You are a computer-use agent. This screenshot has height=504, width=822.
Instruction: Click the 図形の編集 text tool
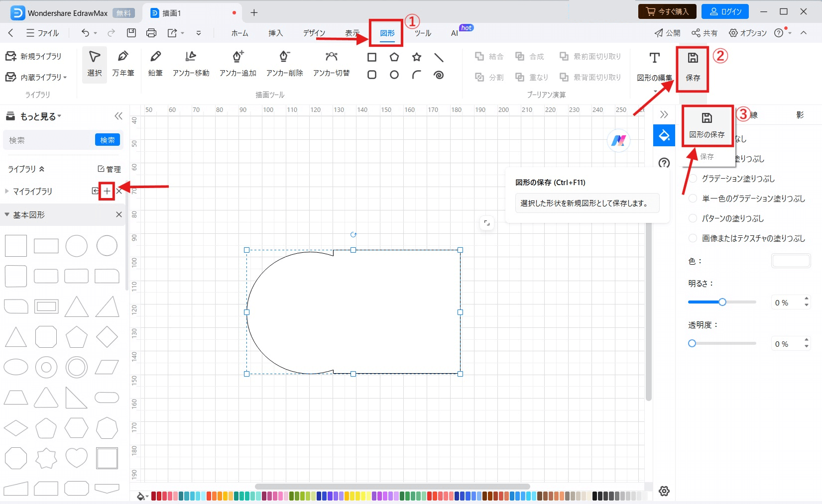[655, 66]
